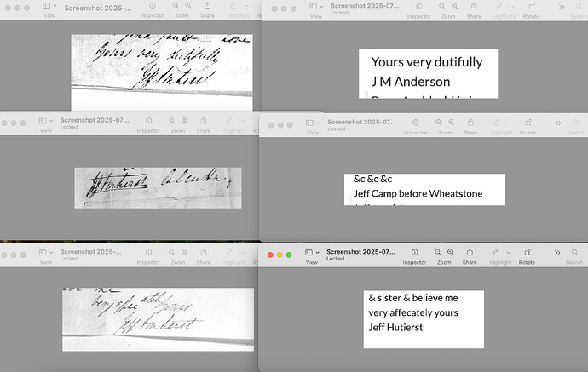The image size is (588, 372).
Task: Toggle sidebar View icon in Wheatstone window
Action: (309, 123)
